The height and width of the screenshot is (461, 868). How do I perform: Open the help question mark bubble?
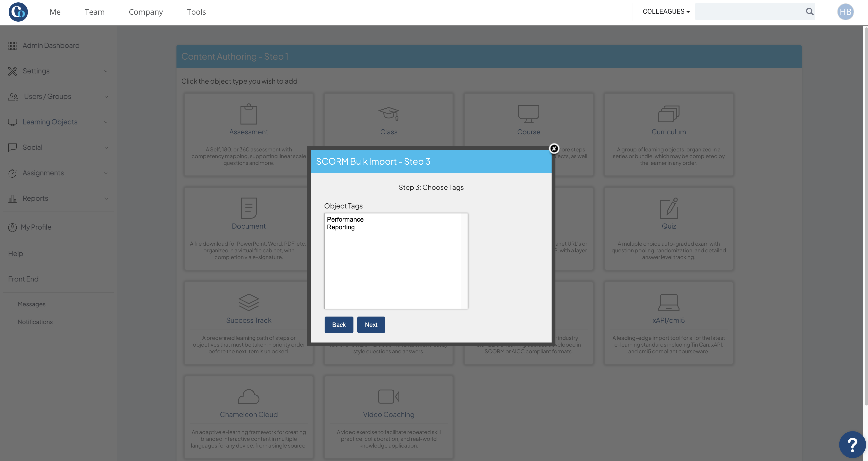click(852, 444)
